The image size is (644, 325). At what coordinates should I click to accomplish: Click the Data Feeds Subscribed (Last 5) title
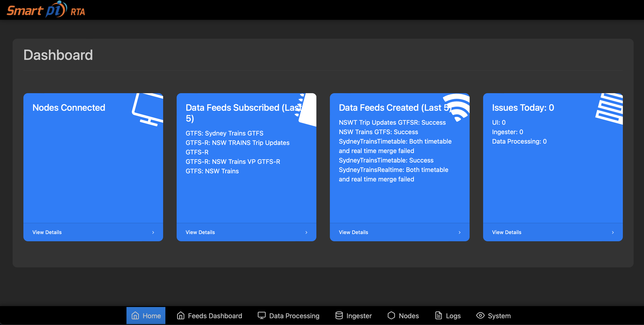(243, 113)
